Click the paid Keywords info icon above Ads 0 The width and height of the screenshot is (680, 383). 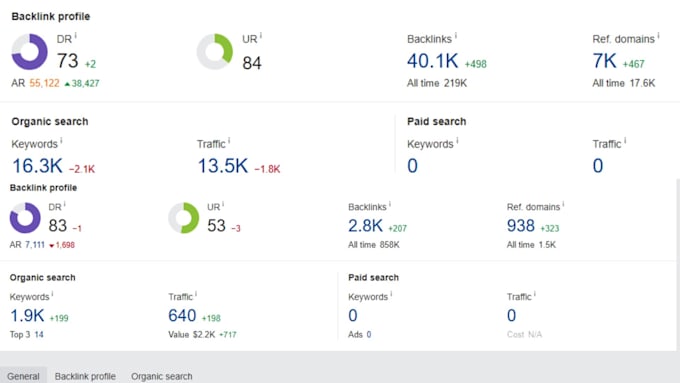pos(391,294)
